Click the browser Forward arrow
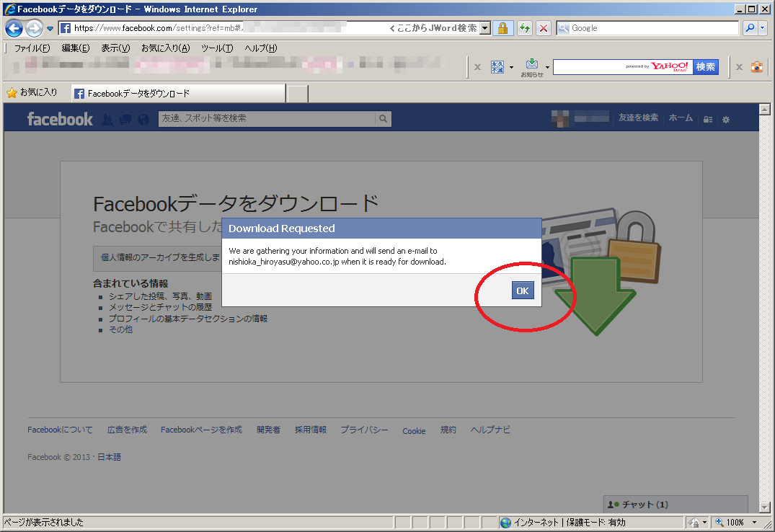Screen dimensions: 775x532 click(x=34, y=28)
